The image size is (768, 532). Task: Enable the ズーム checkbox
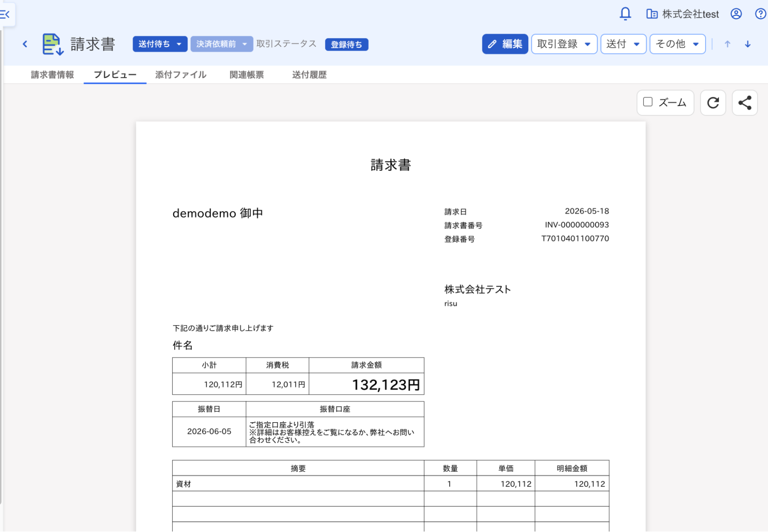point(648,102)
